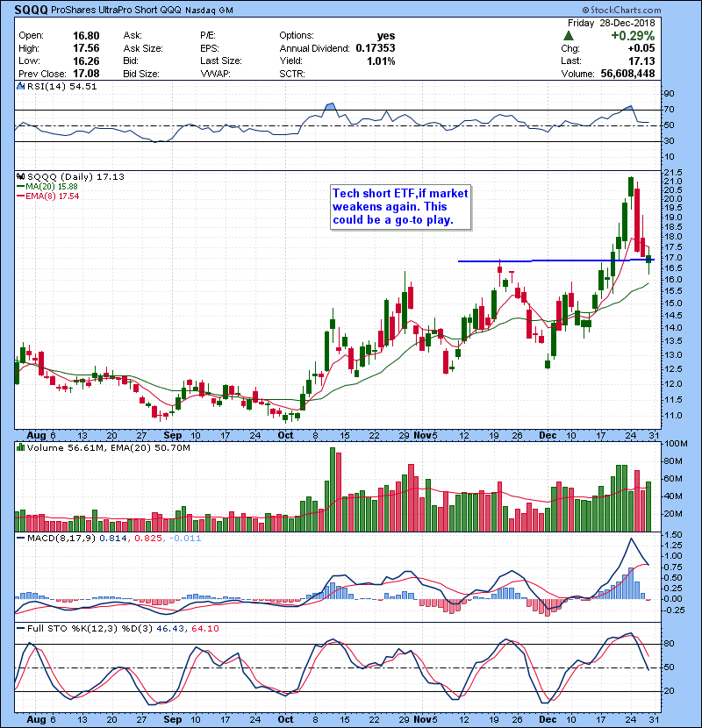Click the MACD histogram value -0.011
The width and height of the screenshot is (702, 728).
[185, 539]
